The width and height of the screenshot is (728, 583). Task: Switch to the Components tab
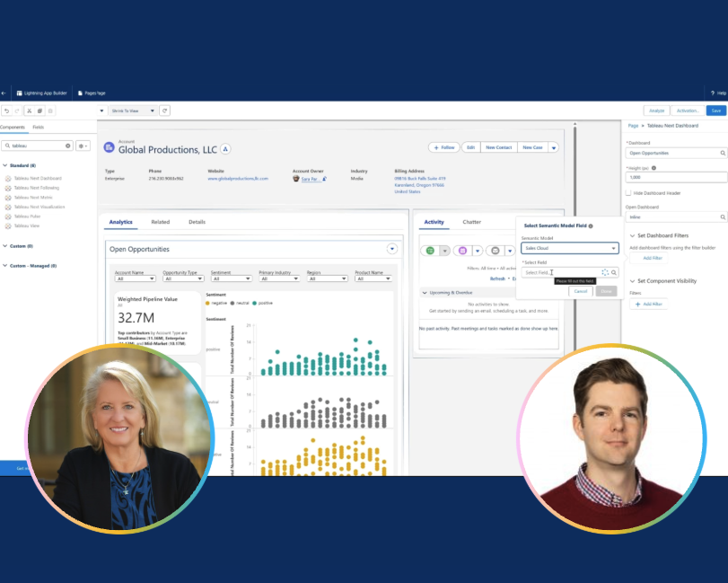tap(12, 128)
